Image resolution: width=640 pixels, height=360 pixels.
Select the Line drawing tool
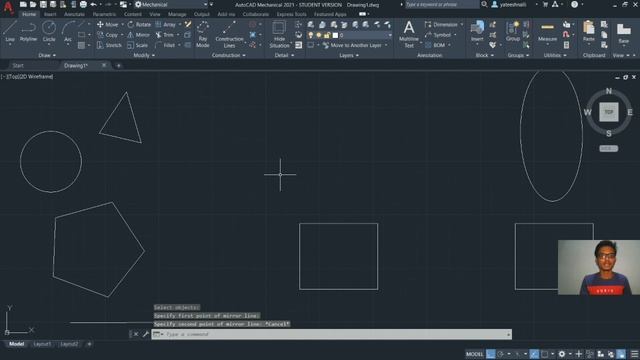click(x=10, y=31)
